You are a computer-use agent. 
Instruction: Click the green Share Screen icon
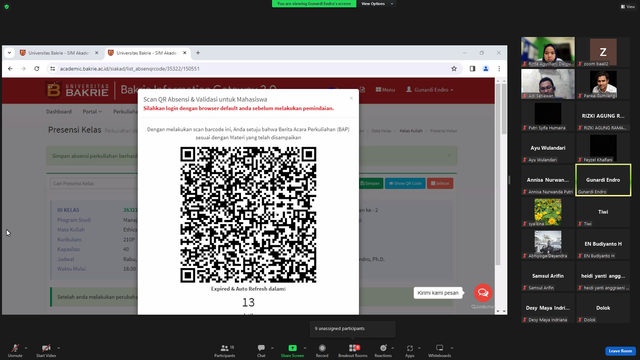click(292, 348)
